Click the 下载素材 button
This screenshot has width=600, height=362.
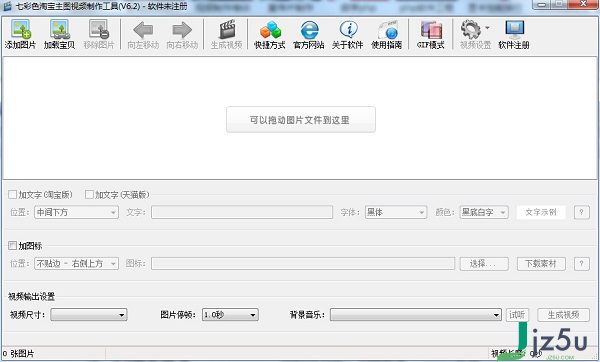(541, 263)
